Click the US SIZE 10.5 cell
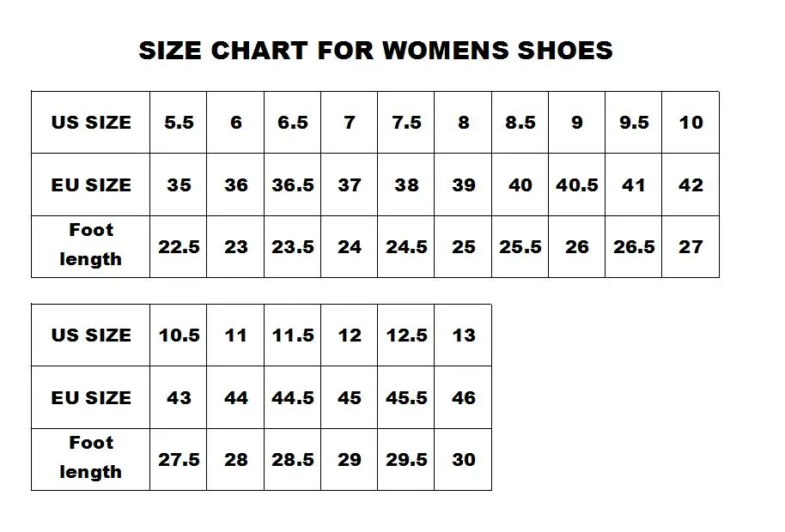This screenshot has height=532, width=785. 179,335
